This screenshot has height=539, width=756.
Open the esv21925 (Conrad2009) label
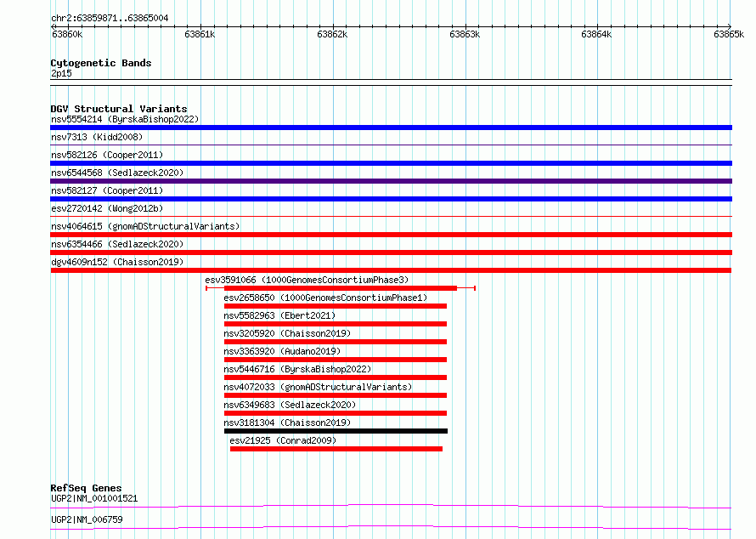pos(283,440)
